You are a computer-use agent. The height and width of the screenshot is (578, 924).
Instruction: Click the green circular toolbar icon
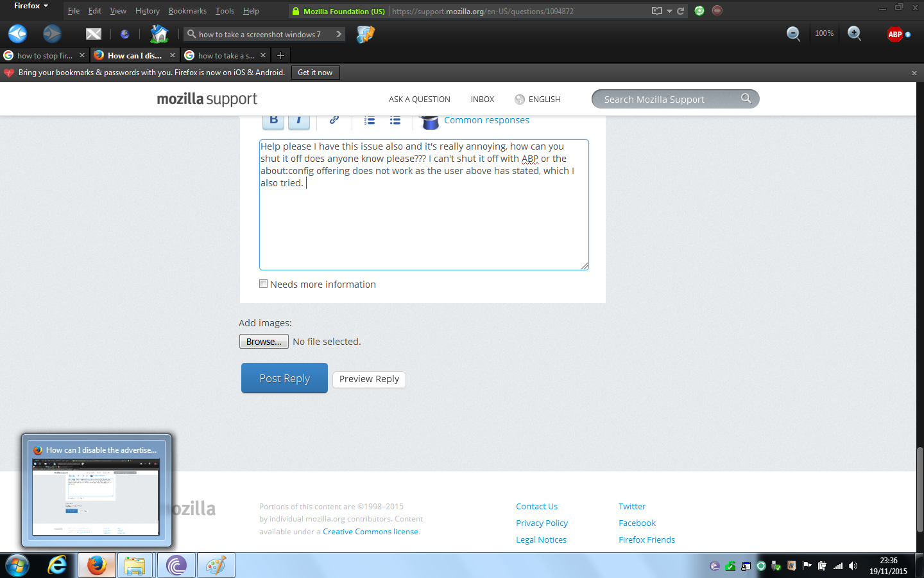[699, 10]
